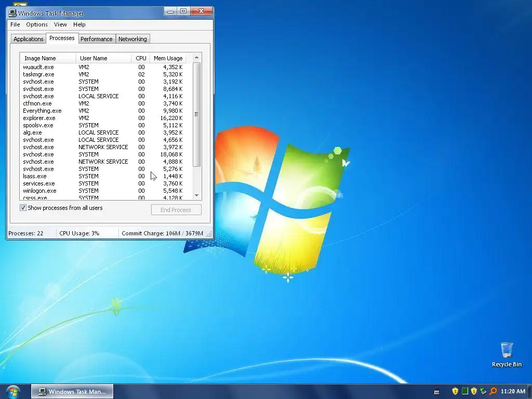Switch to the Performance tab
The image size is (532, 399).
tap(96, 39)
